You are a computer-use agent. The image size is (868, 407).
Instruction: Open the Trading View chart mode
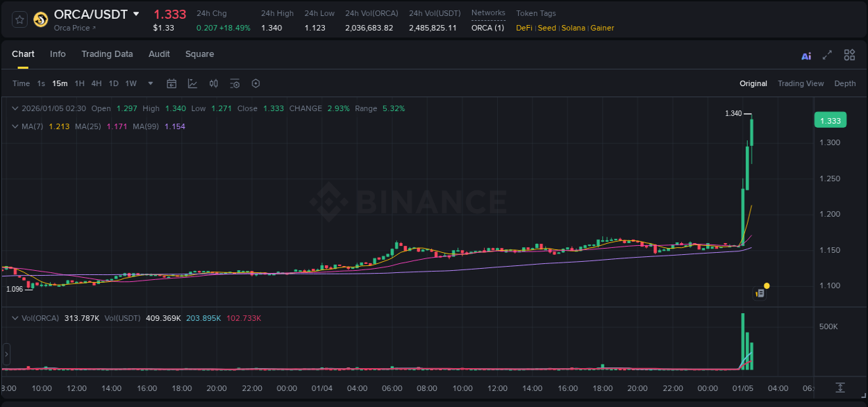tap(801, 83)
